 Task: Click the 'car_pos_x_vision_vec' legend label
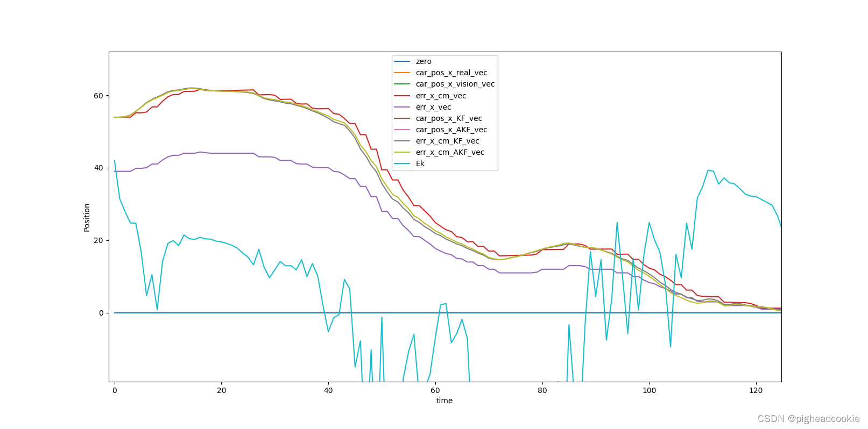tap(455, 84)
